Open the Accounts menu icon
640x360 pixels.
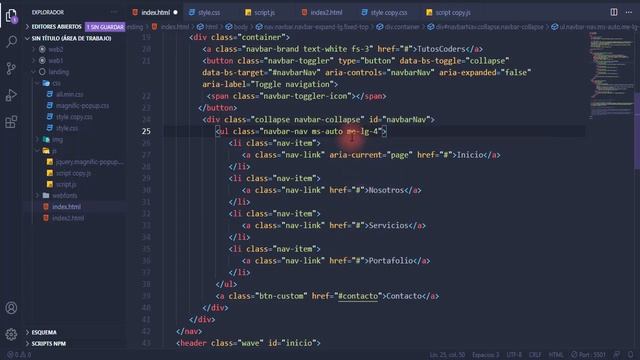point(11,308)
